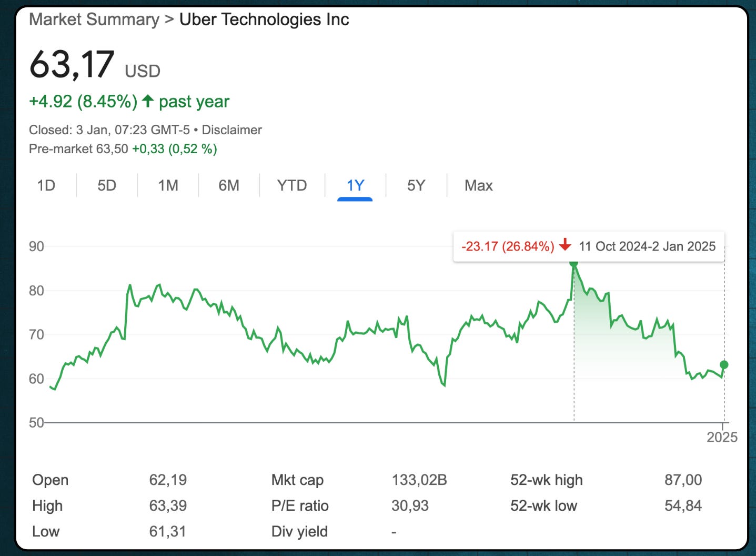
Task: Select the 1D time range tab
Action: point(46,185)
